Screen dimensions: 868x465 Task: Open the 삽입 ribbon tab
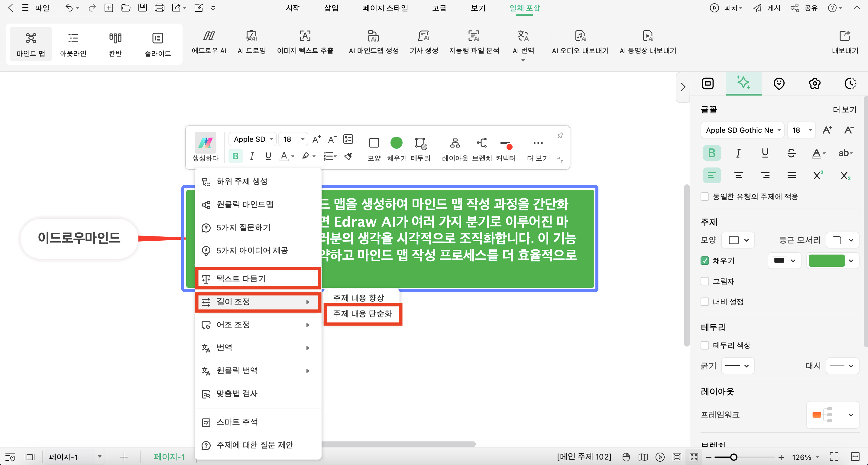point(331,8)
